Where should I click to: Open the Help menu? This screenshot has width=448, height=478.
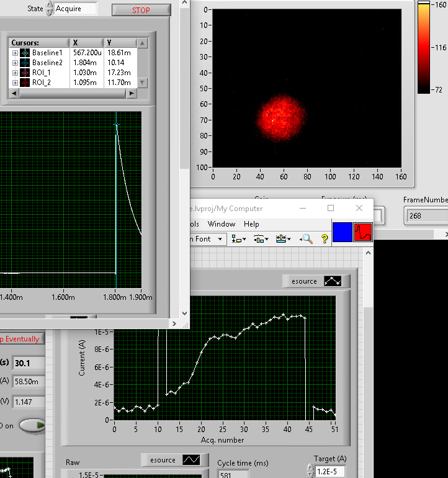pyautogui.click(x=251, y=224)
